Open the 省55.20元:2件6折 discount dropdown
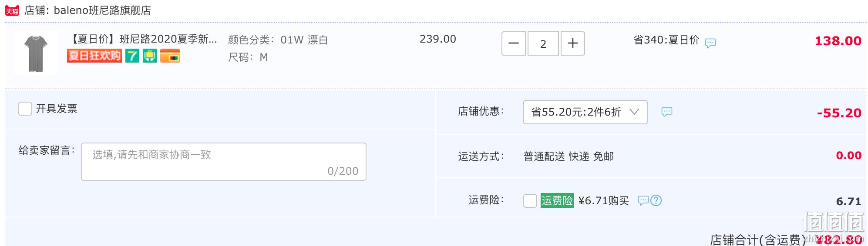The width and height of the screenshot is (868, 246). pyautogui.click(x=585, y=112)
